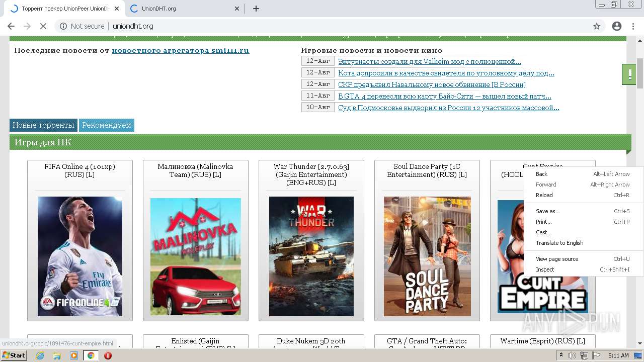
Task: Choose Save as... in context menu
Action: pos(583,211)
